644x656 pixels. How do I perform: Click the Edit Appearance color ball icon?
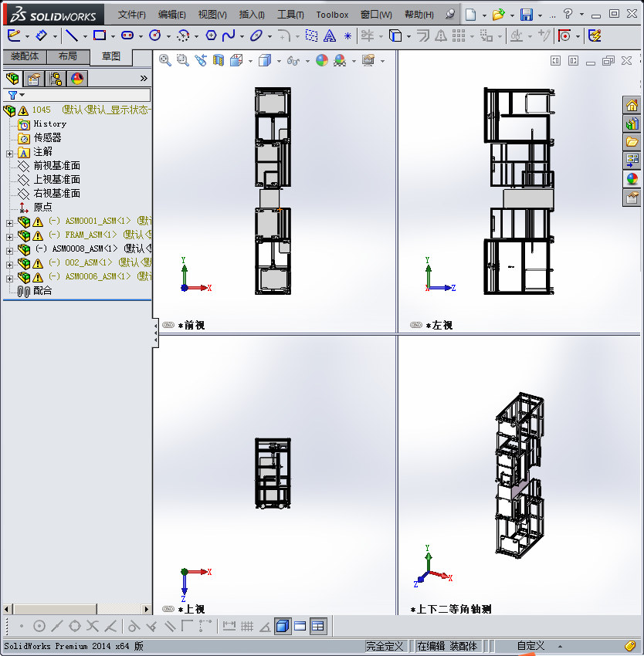[x=321, y=61]
